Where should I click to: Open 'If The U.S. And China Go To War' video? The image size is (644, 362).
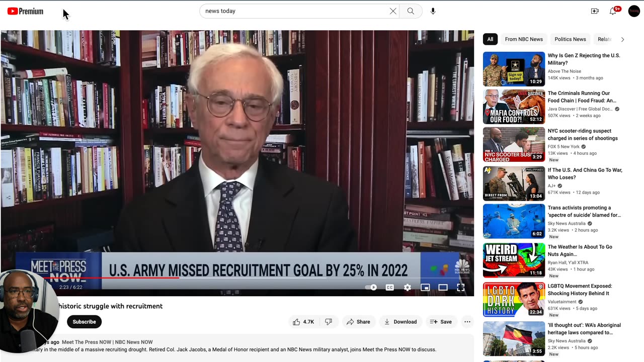click(x=585, y=174)
